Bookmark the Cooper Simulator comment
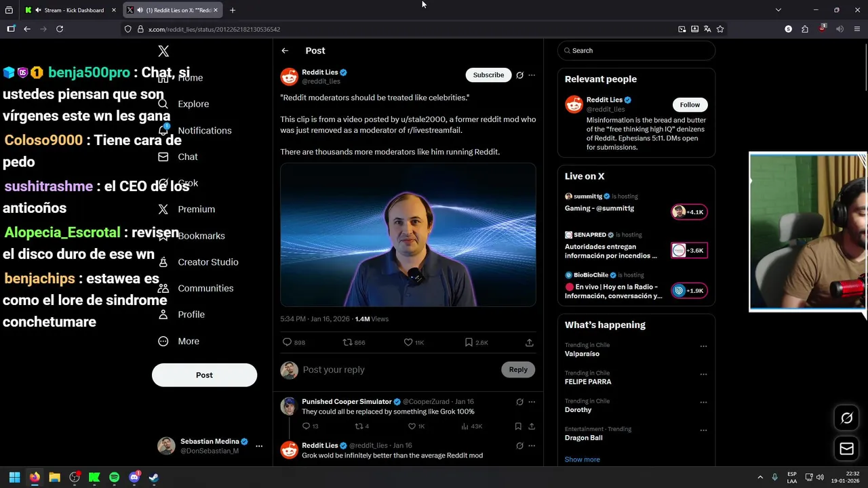Image resolution: width=868 pixels, height=488 pixels. click(518, 426)
